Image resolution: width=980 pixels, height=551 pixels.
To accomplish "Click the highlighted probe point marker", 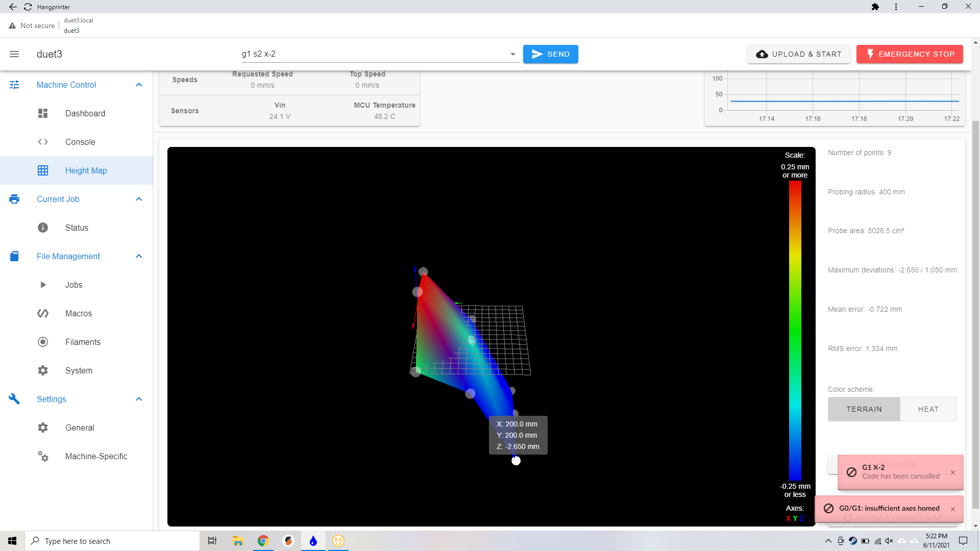I will pos(516,461).
